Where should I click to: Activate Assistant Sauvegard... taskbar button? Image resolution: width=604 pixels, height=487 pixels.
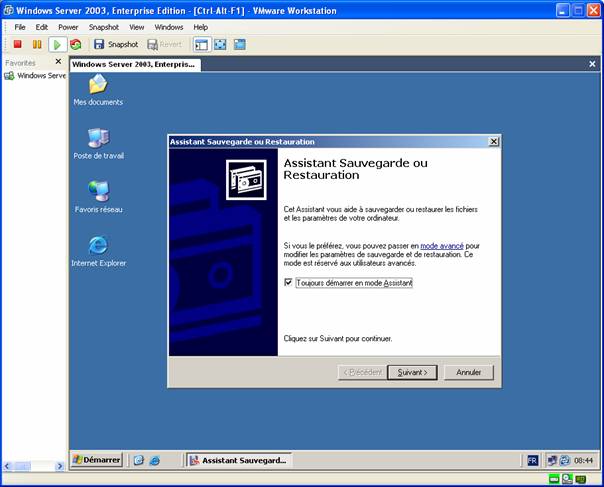point(239,460)
